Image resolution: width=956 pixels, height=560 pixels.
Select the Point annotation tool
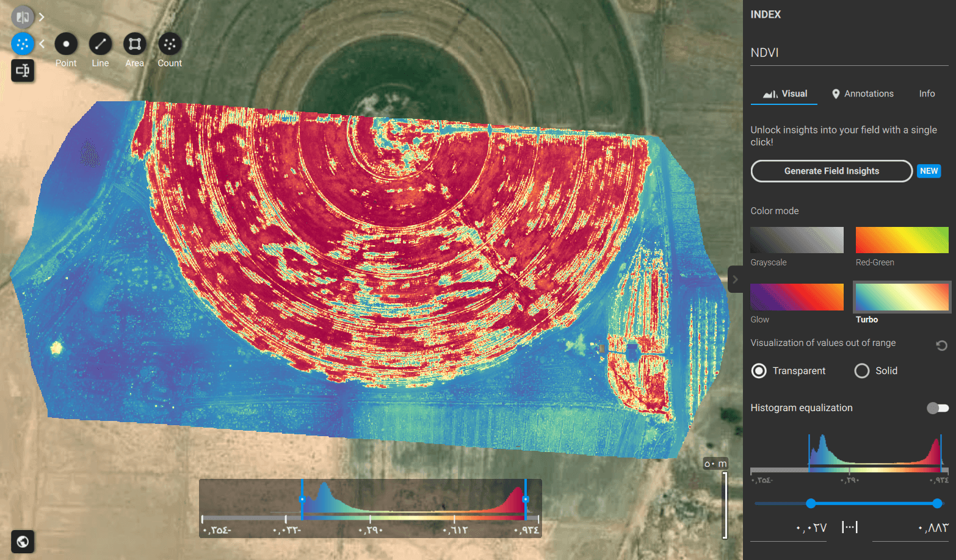tap(66, 44)
